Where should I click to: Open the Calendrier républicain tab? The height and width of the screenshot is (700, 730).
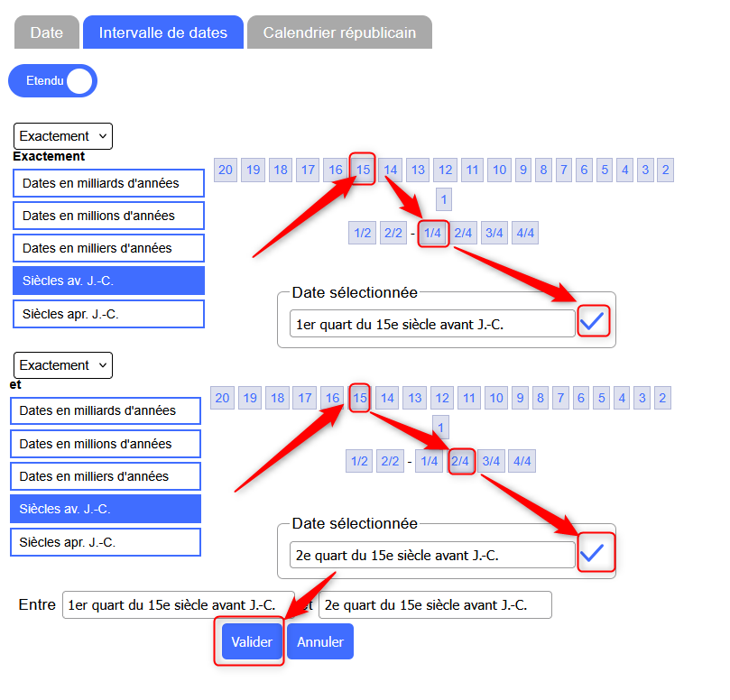339,32
